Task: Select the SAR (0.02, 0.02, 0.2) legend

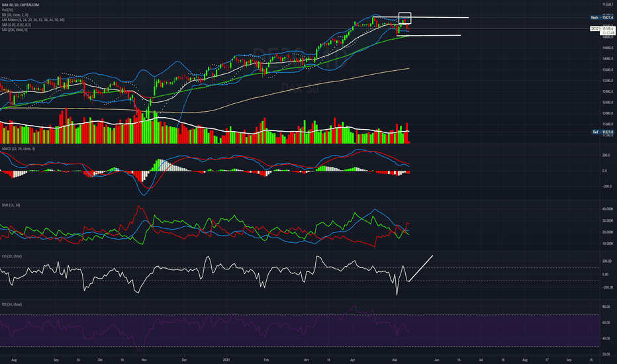Action: [16, 24]
